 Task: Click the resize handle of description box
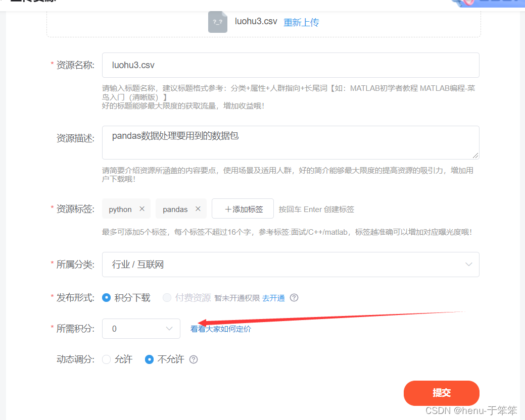pyautogui.click(x=475, y=155)
